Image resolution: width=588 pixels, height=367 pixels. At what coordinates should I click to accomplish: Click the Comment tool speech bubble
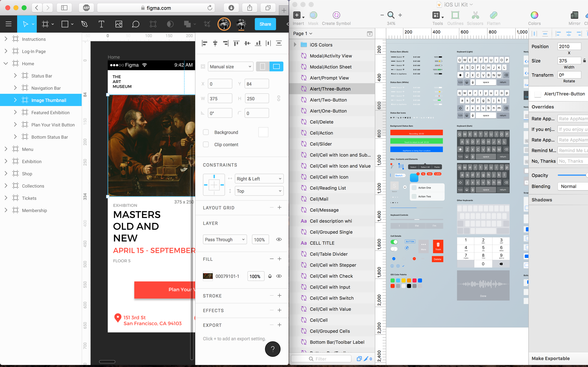point(136,24)
